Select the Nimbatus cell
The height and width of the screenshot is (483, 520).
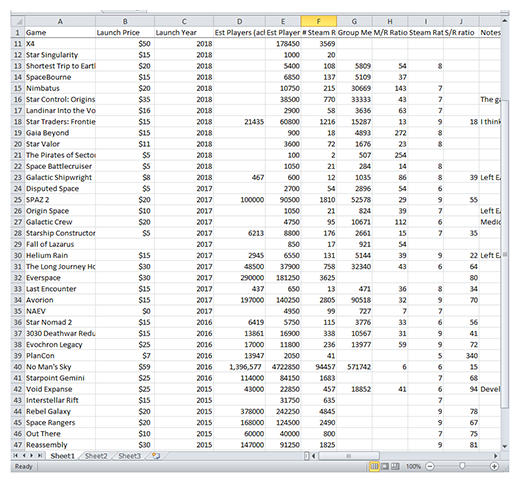tap(60, 88)
